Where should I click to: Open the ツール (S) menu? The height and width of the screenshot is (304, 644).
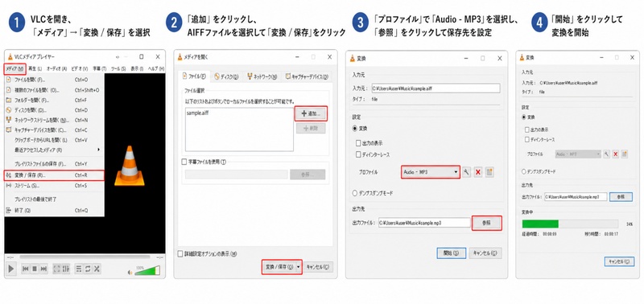click(x=118, y=68)
